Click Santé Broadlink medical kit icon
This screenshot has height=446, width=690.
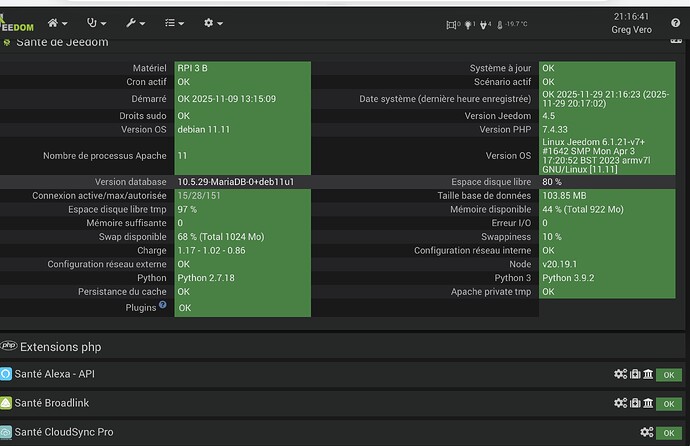635,403
